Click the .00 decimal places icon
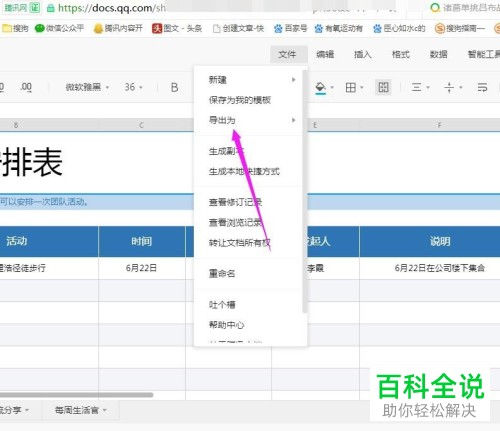This screenshot has width=500, height=431. coord(26,87)
